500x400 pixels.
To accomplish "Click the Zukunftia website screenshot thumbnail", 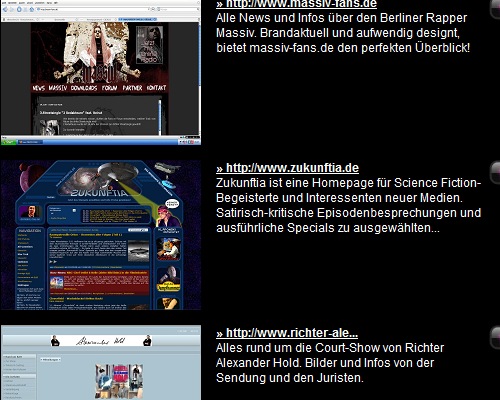I will pos(101,235).
